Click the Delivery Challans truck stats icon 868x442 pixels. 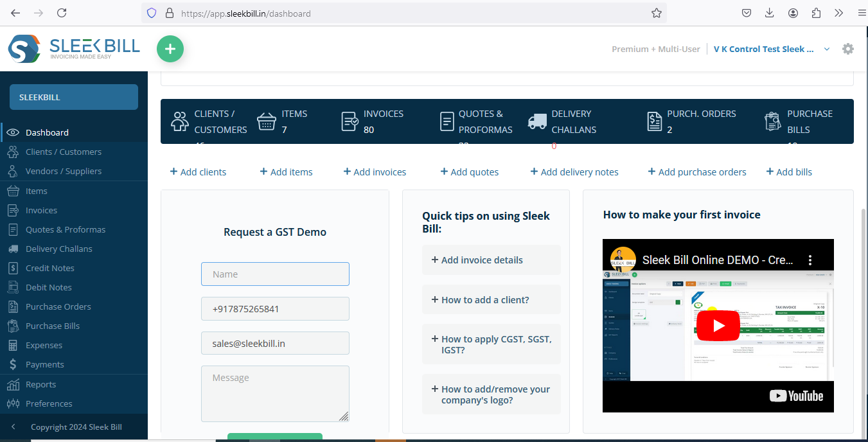pyautogui.click(x=537, y=121)
